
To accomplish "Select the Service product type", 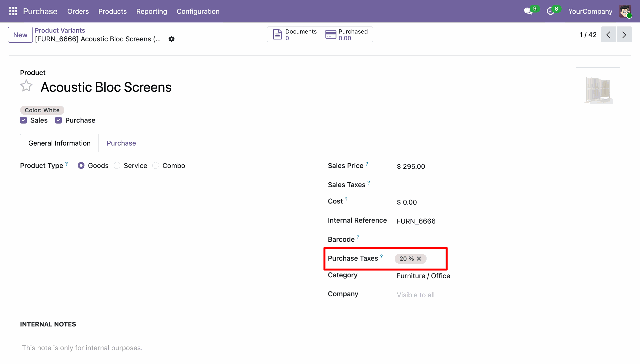I will 117,166.
